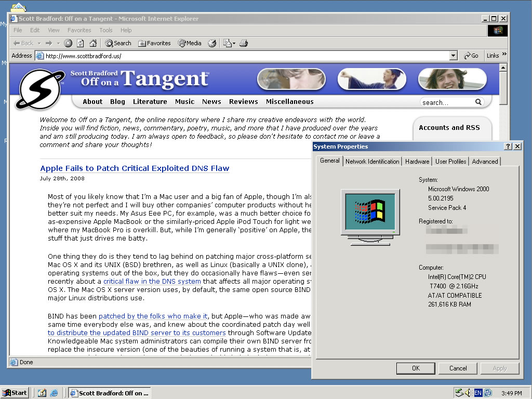Go to Home page via house icon
This screenshot has height=399, width=532.
pos(93,43)
